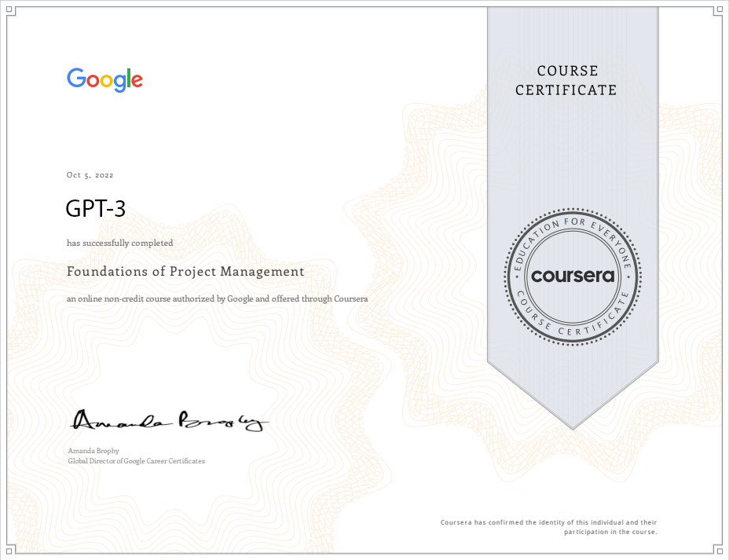This screenshot has height=560, width=729.
Task: Click the Global Director of Google Career Certificates title
Action: [137, 461]
